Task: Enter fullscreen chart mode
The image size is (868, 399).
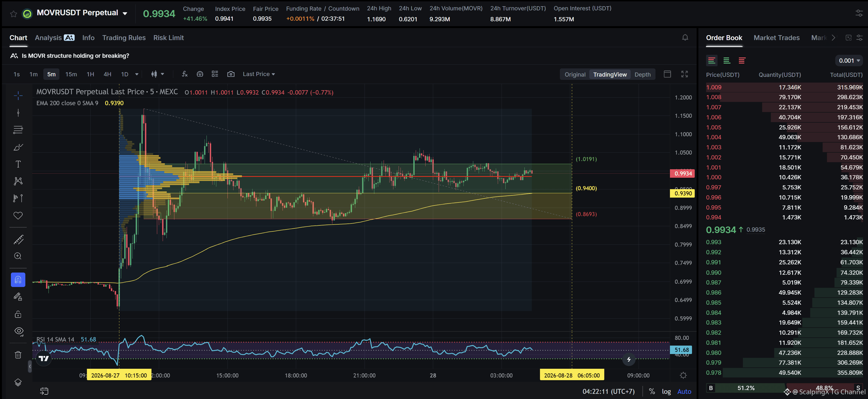Action: pos(684,74)
